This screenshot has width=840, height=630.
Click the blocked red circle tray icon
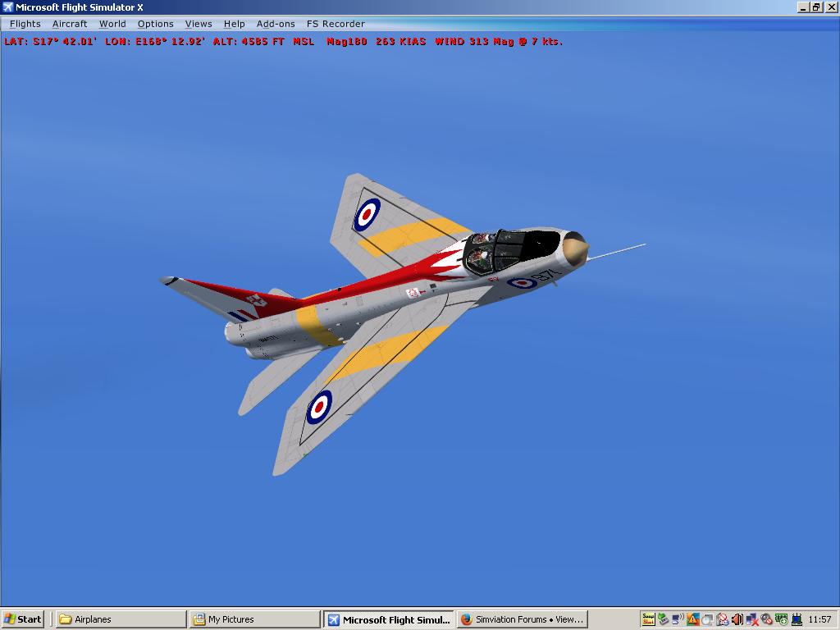pyautogui.click(x=723, y=619)
